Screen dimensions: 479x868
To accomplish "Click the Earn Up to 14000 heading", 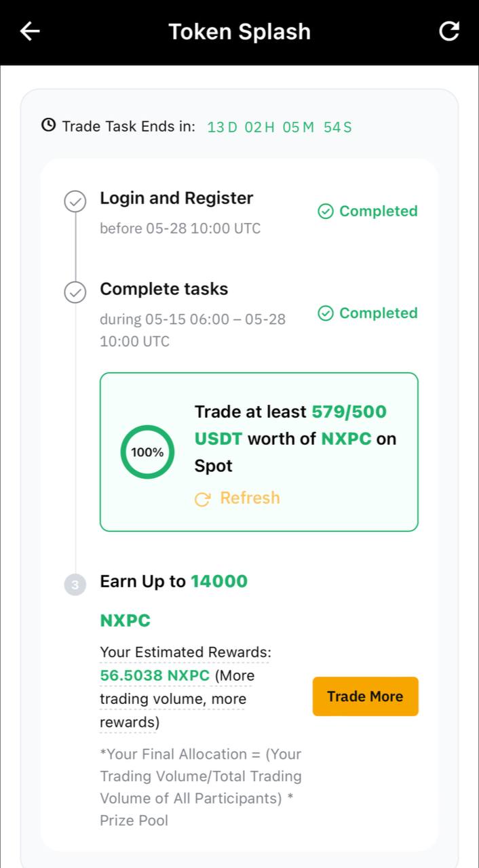I will 174,581.
